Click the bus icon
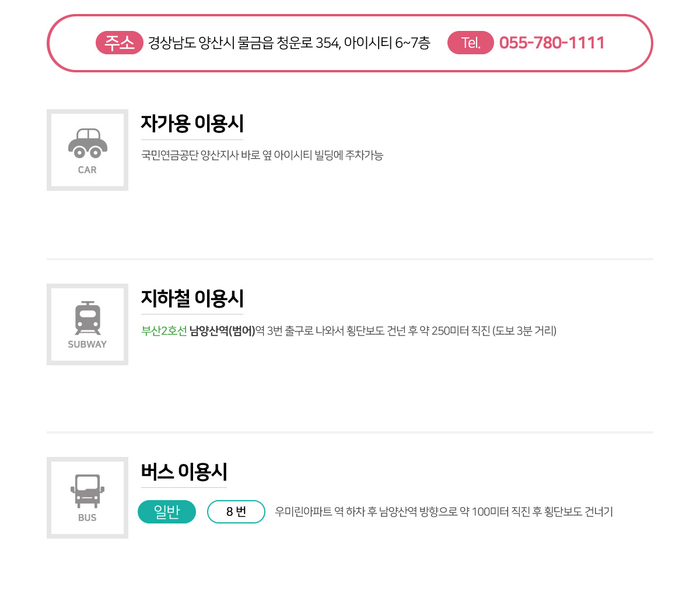 87,491
